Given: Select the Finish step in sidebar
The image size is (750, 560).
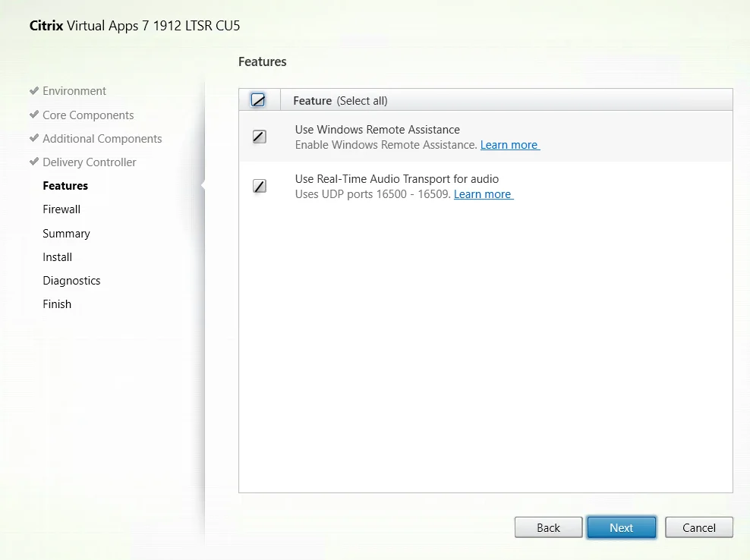Looking at the screenshot, I should point(57,304).
